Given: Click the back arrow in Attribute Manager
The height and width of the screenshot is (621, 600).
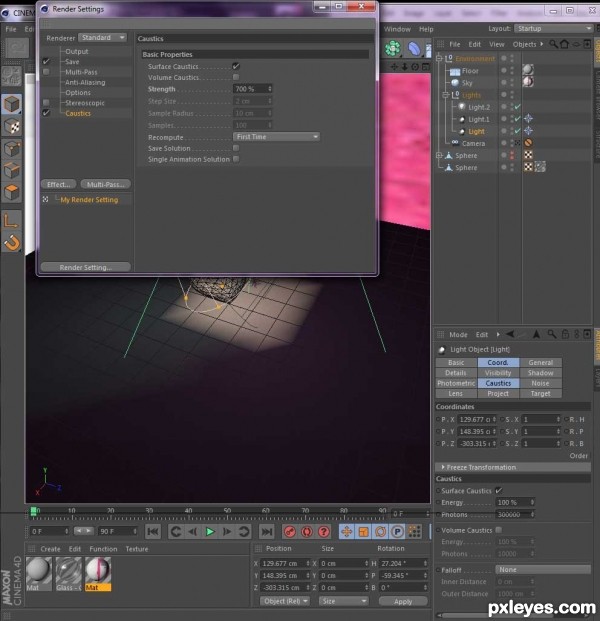Looking at the screenshot, I should [x=510, y=334].
